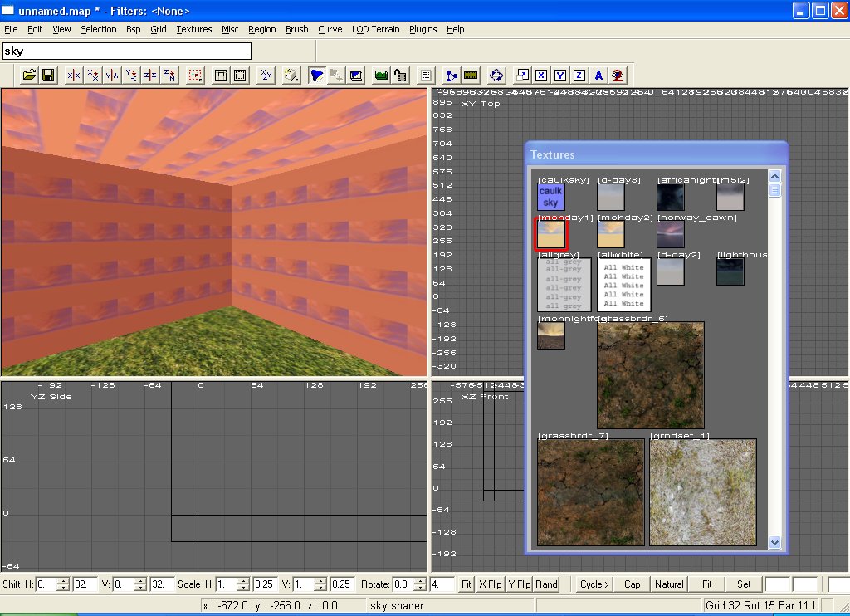Image resolution: width=850 pixels, height=616 pixels.
Task: Select the caulksky texture thumbnail
Action: [x=550, y=198]
